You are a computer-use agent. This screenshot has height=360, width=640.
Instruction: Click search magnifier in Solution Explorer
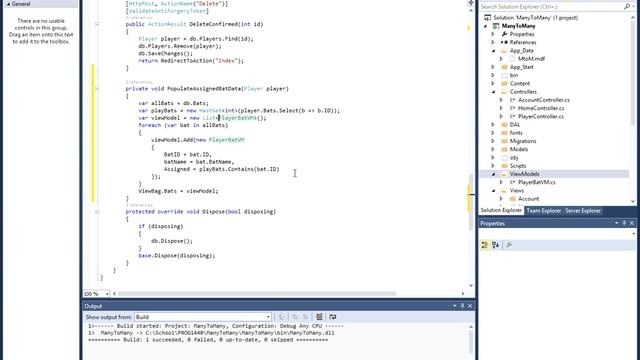(627, 7)
